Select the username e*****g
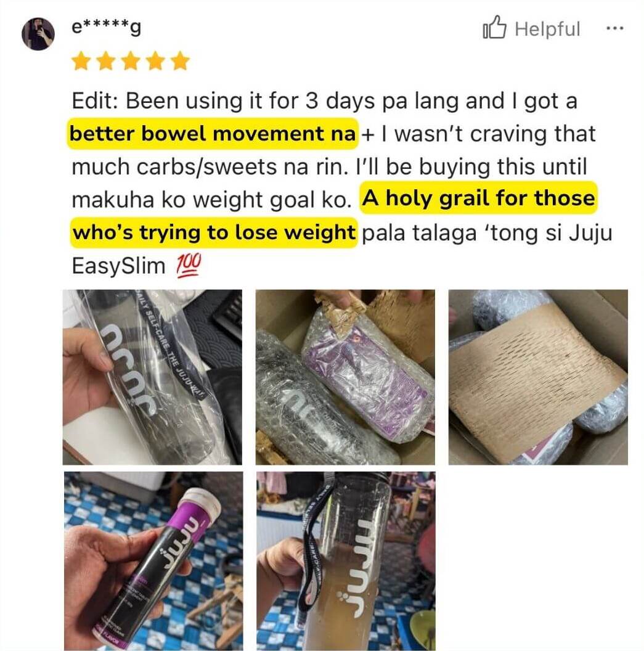644x651 pixels. coord(106,27)
